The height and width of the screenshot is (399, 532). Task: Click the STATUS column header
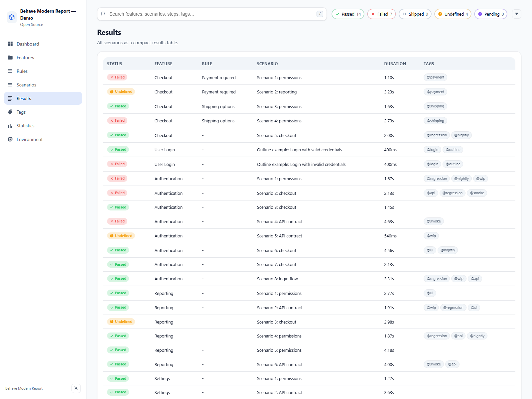point(115,64)
